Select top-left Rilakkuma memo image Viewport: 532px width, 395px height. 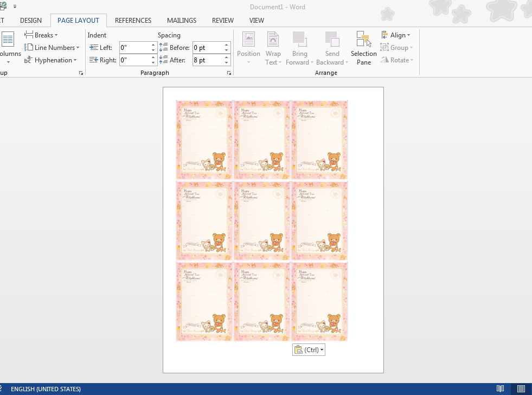(204, 140)
